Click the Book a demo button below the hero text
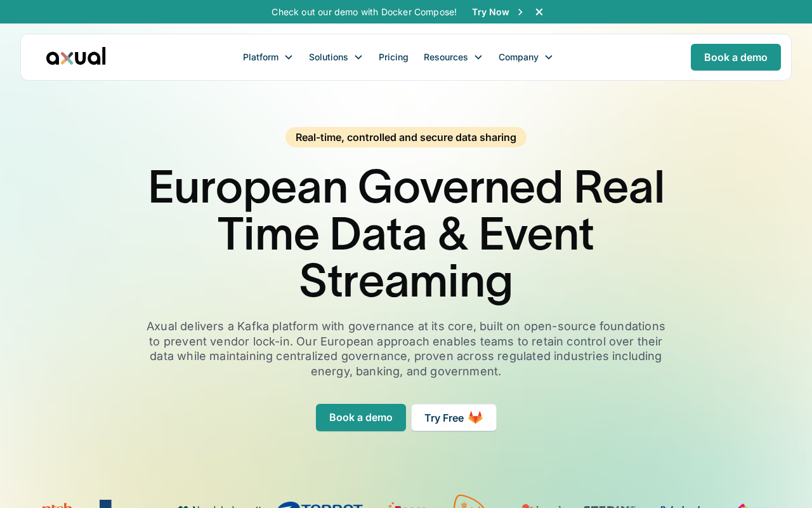Viewport: 812px width, 508px height. coord(361,418)
